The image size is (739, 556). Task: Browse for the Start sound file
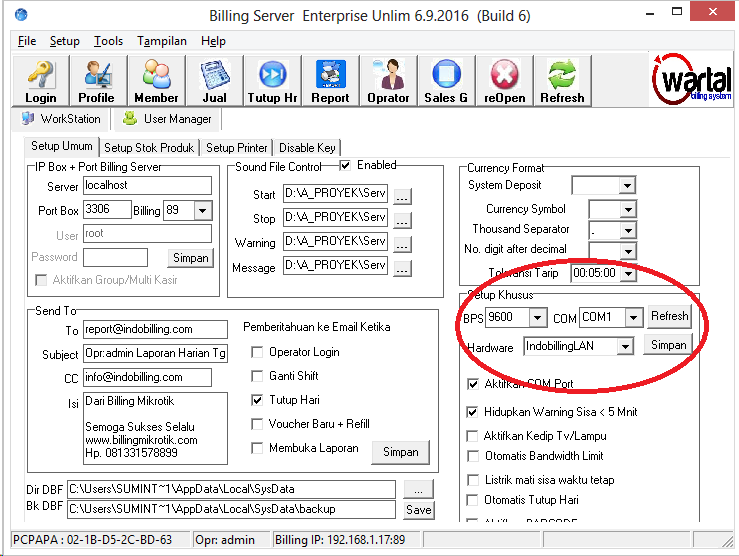pyautogui.click(x=402, y=196)
